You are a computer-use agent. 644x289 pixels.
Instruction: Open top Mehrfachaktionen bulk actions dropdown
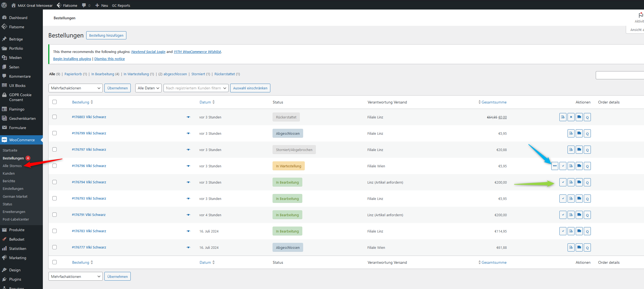tap(76, 88)
